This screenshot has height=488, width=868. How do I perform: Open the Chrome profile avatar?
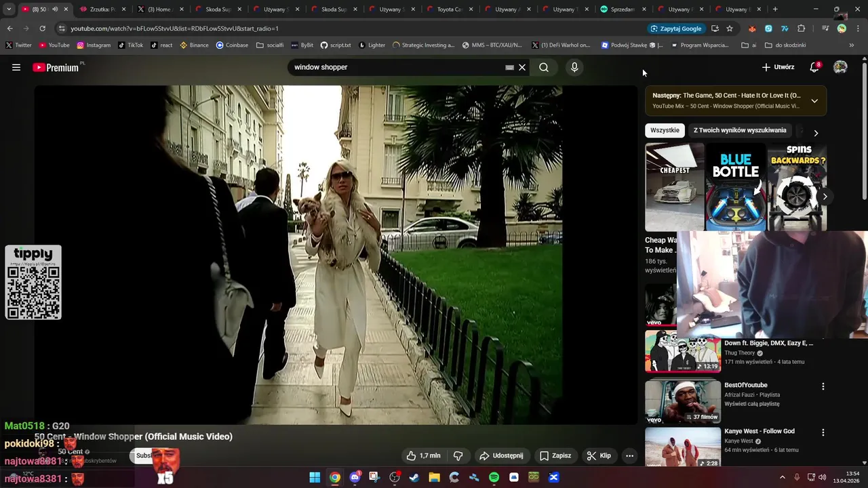tap(842, 28)
